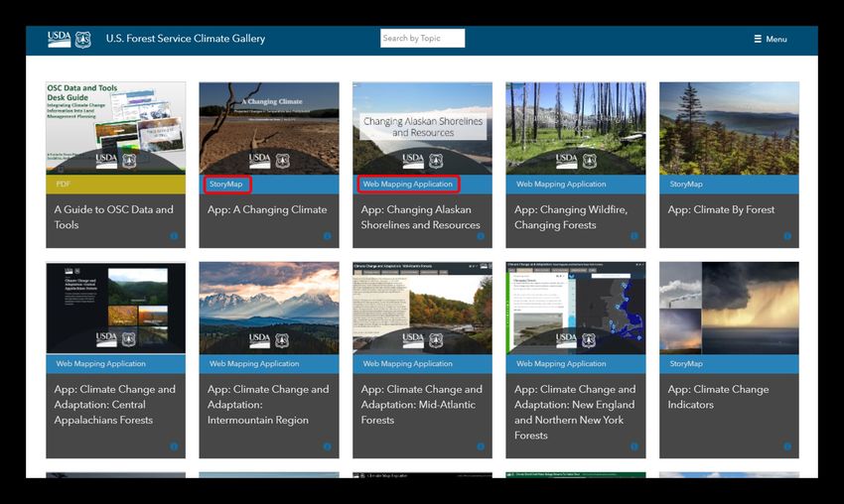The image size is (844, 504).
Task: Open OSC Data and Tools Desk Guide thumbnail
Action: pyautogui.click(x=116, y=128)
